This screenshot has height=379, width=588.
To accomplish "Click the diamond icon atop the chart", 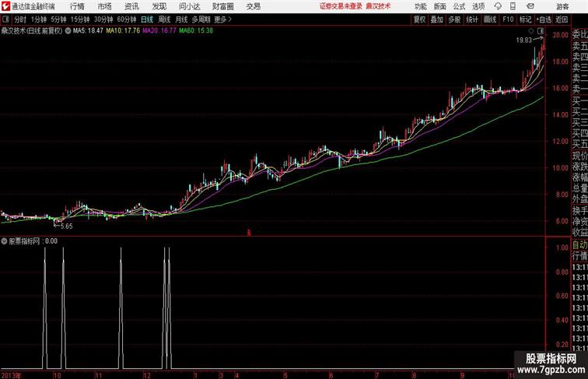I will [x=531, y=31].
